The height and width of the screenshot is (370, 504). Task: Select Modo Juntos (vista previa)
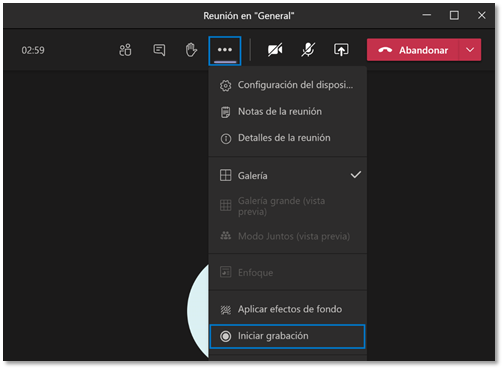point(288,236)
